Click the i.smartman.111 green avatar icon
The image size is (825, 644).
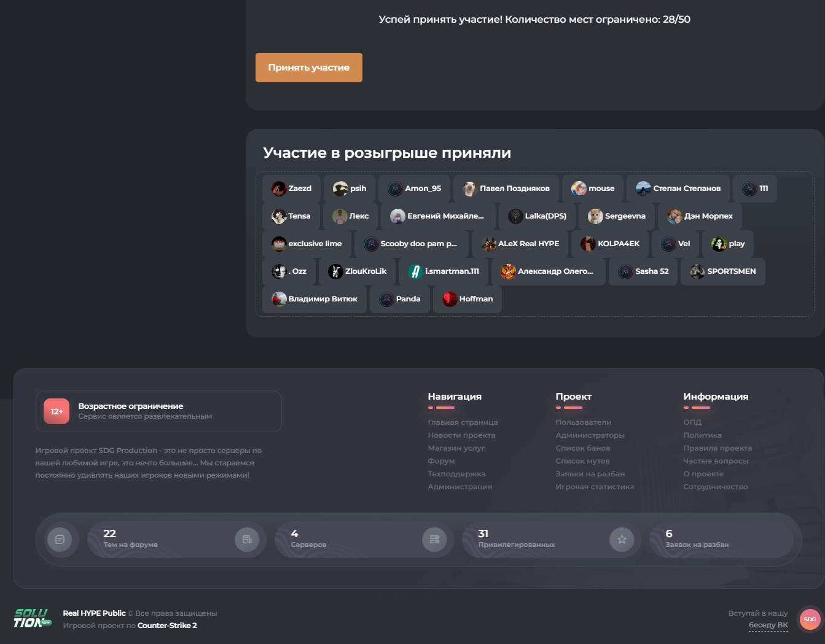[x=415, y=271]
